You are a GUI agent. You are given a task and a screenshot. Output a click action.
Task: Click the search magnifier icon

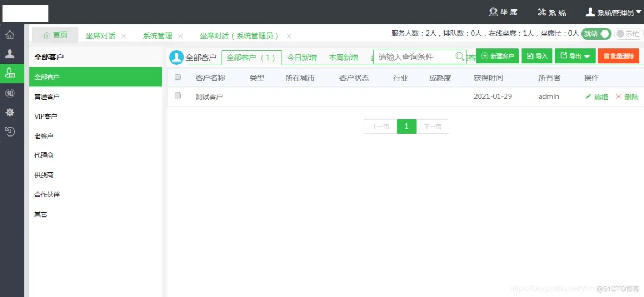(460, 57)
